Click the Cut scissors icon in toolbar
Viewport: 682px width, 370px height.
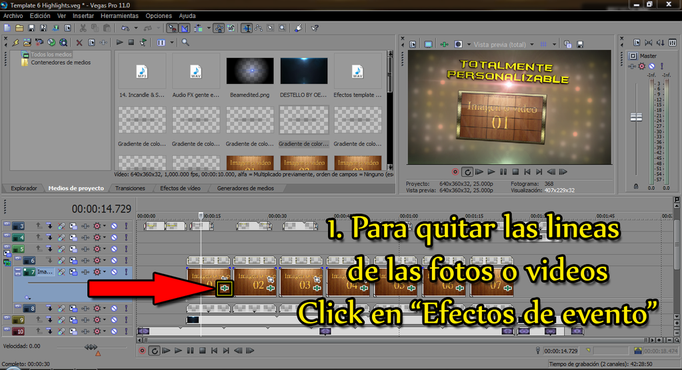pyautogui.click(x=83, y=28)
